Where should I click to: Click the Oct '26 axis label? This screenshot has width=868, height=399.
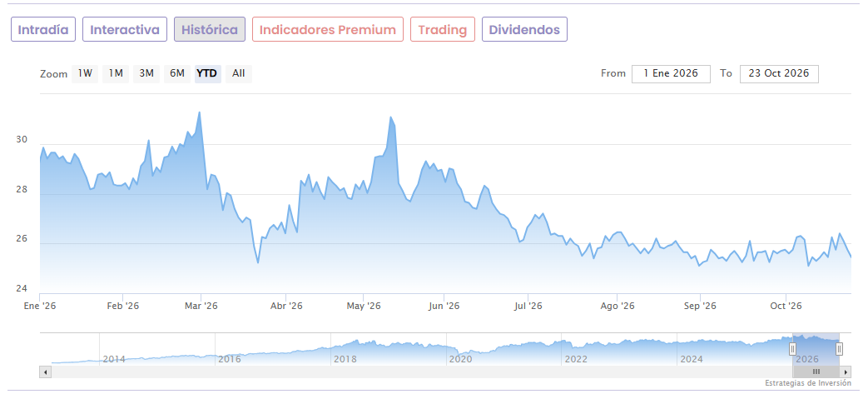coord(786,306)
